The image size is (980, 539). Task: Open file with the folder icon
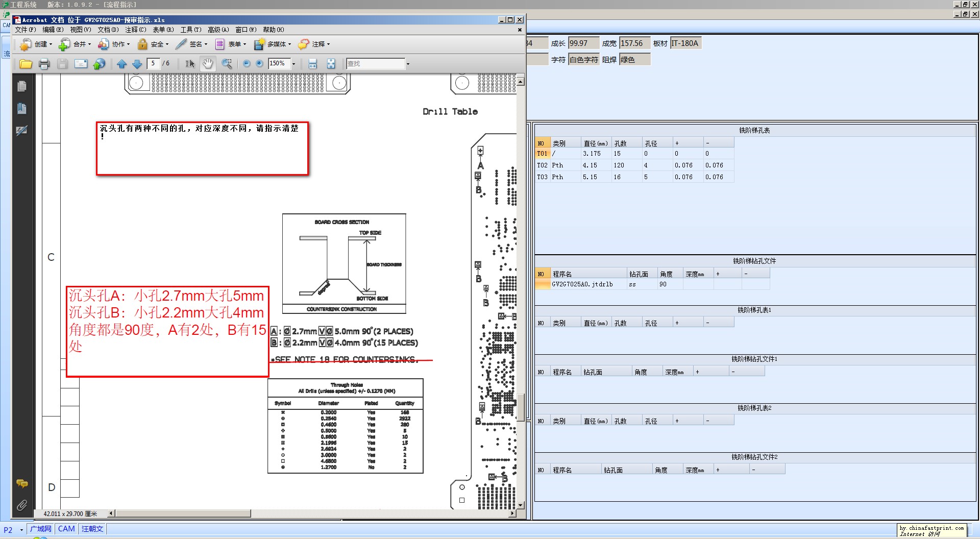coord(26,64)
